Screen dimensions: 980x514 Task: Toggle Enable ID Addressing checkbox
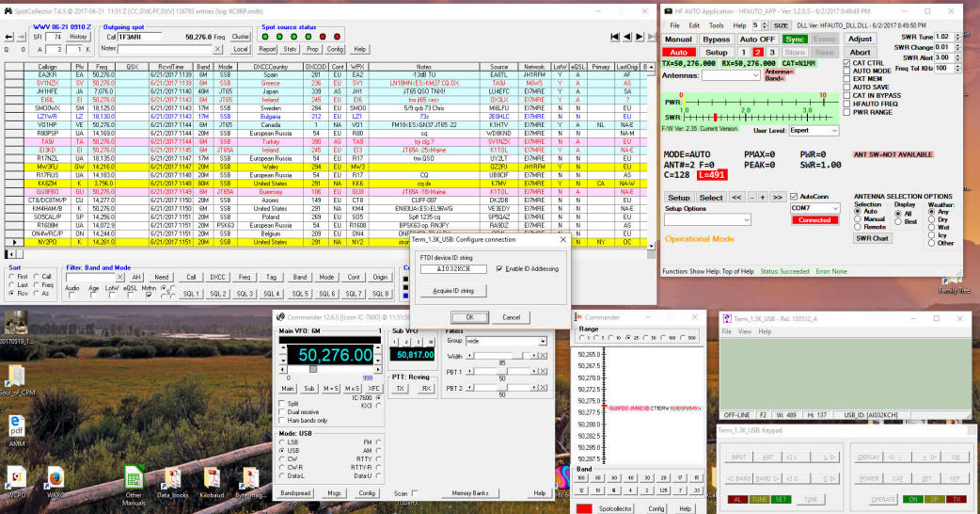tap(499, 269)
